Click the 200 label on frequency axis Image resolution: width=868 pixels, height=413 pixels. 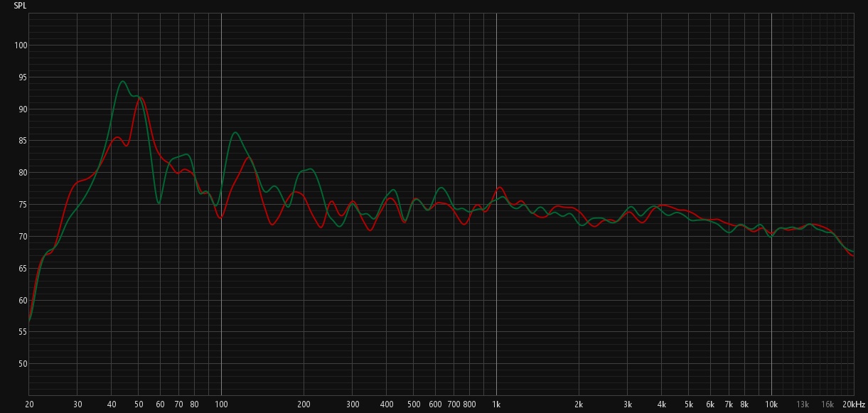pyautogui.click(x=304, y=404)
